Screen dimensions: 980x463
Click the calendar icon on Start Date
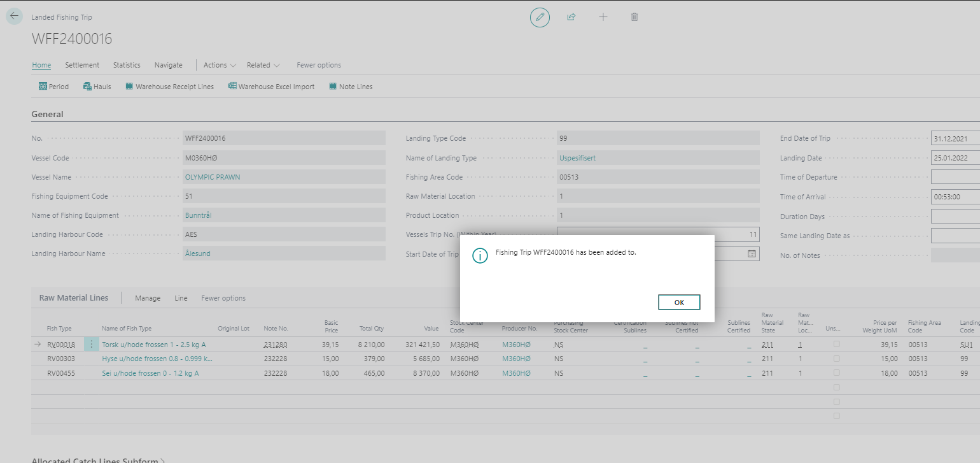pyautogui.click(x=752, y=253)
